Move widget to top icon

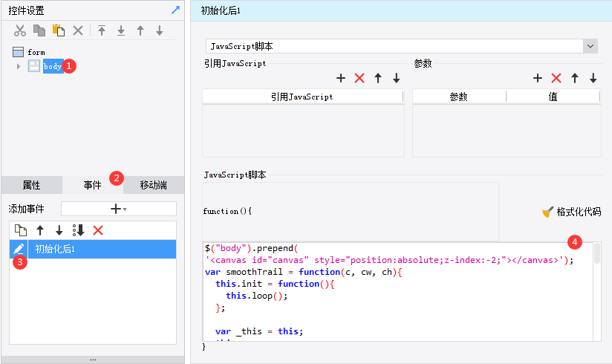(x=102, y=30)
